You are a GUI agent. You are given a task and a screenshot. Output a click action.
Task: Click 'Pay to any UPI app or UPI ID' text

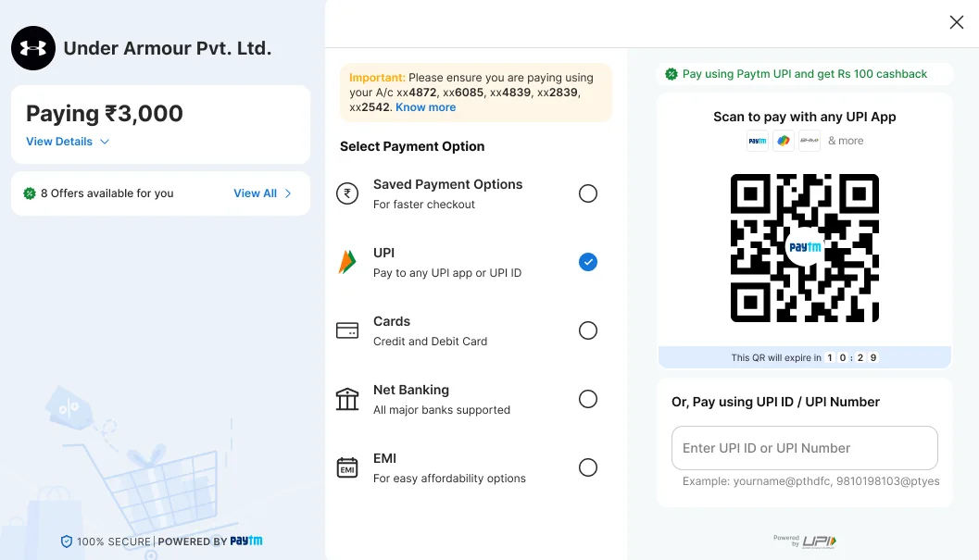coord(447,273)
